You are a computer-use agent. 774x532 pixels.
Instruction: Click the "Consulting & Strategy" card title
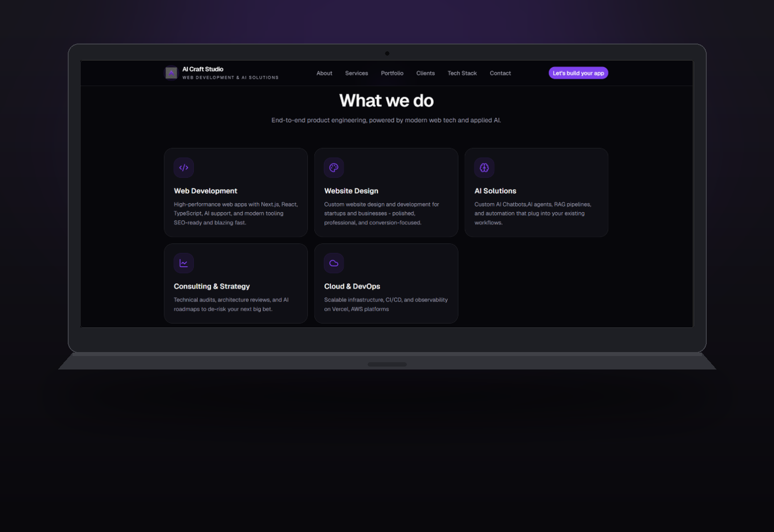pyautogui.click(x=212, y=286)
